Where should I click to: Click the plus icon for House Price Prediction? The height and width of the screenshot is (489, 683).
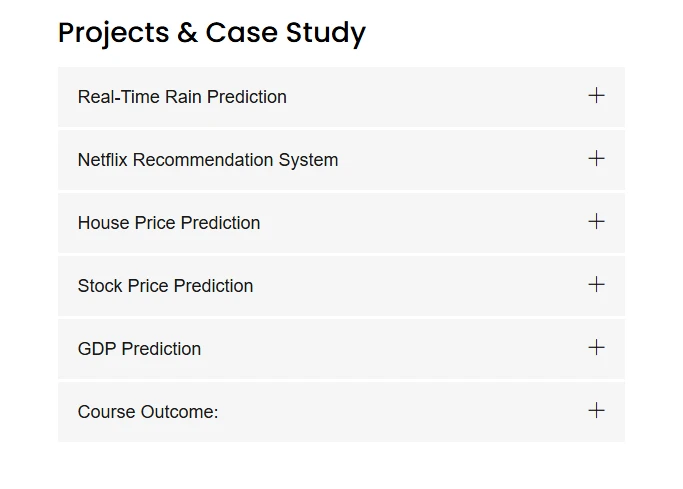596,222
